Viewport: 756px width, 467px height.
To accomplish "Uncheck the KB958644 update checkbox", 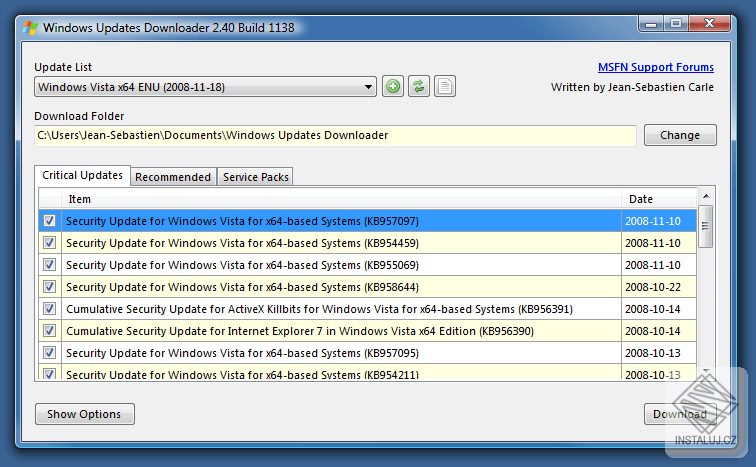I will pos(49,287).
